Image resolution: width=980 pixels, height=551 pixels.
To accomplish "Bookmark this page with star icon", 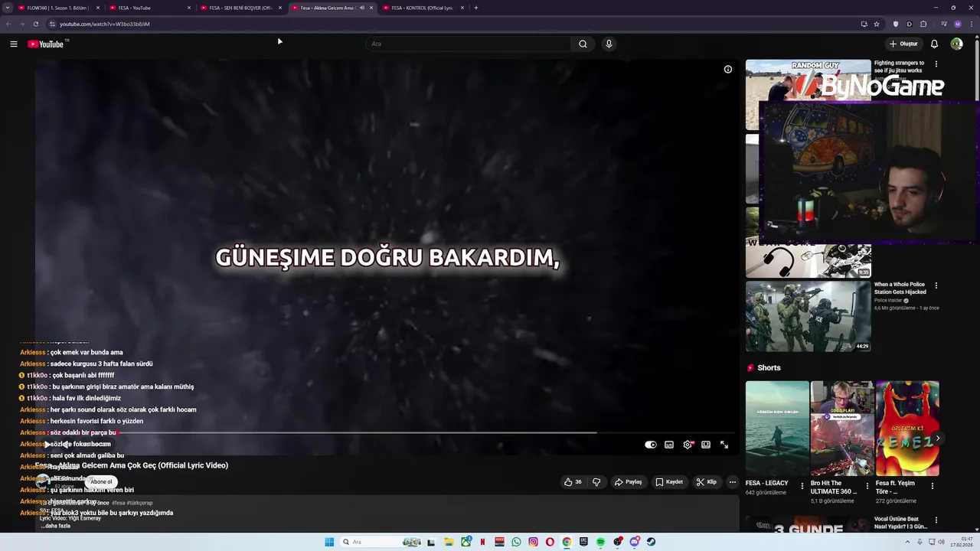I will coord(877,24).
